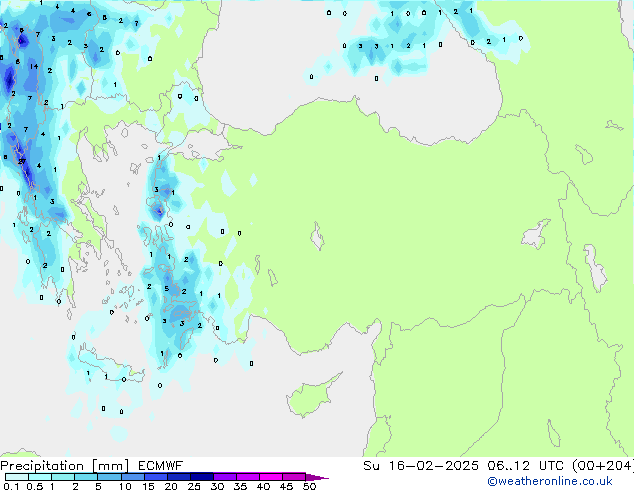This screenshot has height=490, width=634.
Task: Pick the 40–45 mm pink legend box
Action: pyautogui.click(x=271, y=477)
